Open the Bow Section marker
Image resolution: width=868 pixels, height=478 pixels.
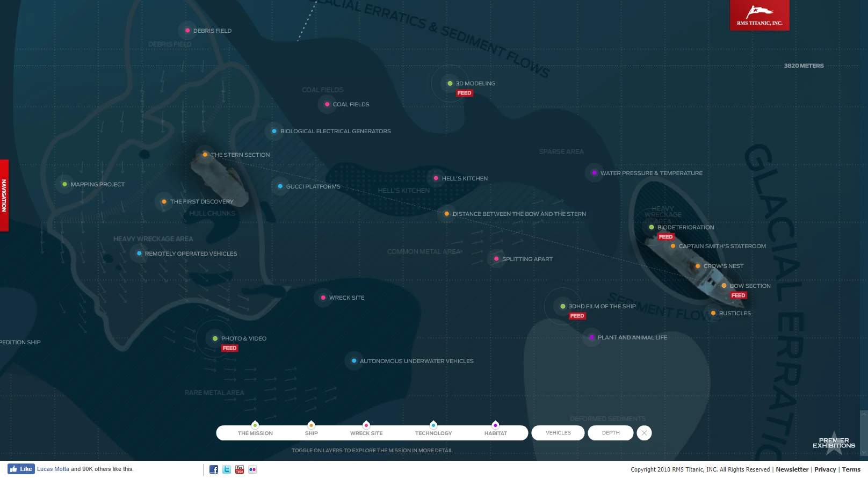coord(724,286)
